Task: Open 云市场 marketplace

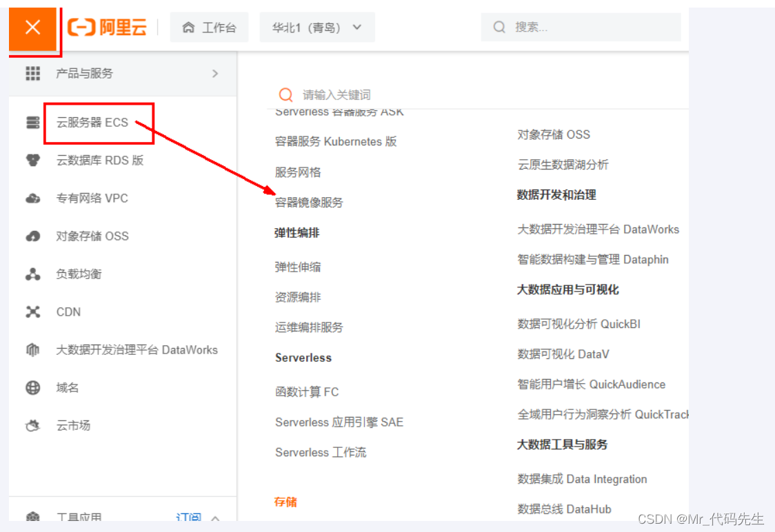Action: (73, 426)
